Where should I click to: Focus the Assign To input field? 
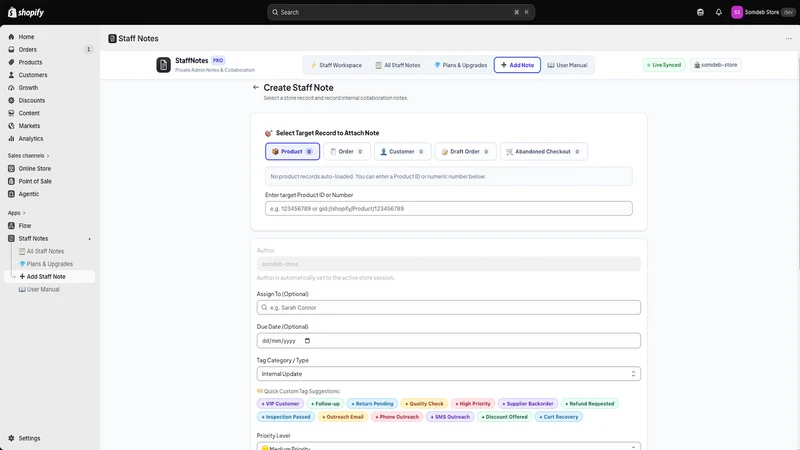[x=448, y=308]
